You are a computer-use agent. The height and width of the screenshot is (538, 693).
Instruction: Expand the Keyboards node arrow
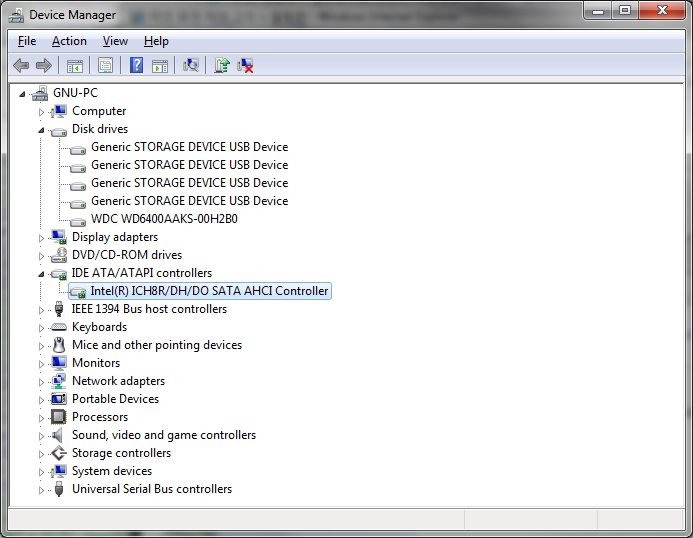(41, 328)
